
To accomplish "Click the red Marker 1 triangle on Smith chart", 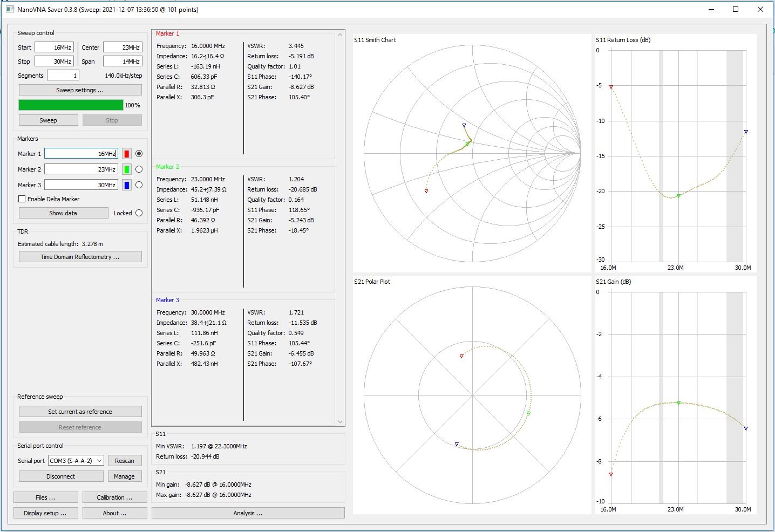I will 426,191.
